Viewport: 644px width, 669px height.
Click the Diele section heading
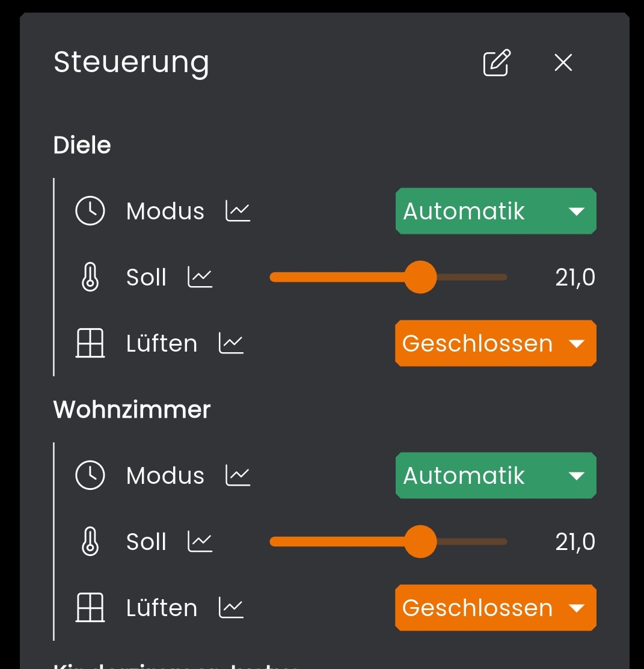point(82,145)
